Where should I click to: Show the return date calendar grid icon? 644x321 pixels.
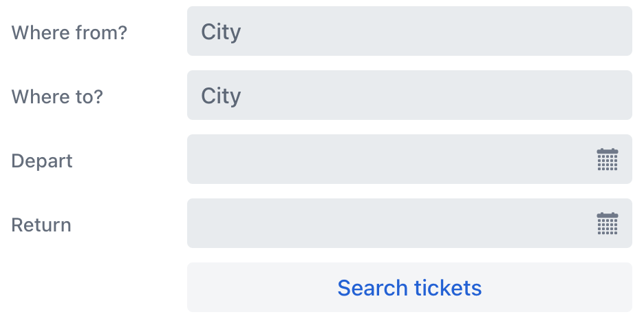coord(607,224)
